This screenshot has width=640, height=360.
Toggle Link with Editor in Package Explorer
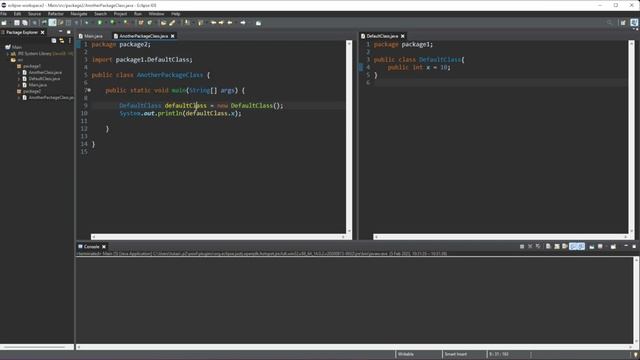62,41
